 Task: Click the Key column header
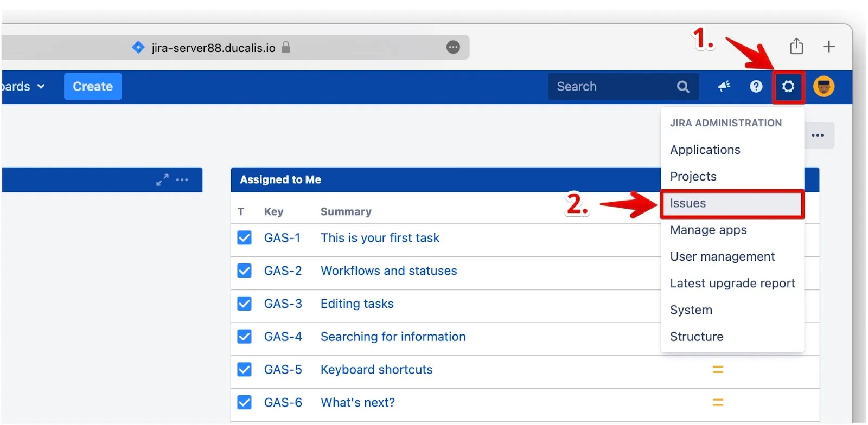273,211
